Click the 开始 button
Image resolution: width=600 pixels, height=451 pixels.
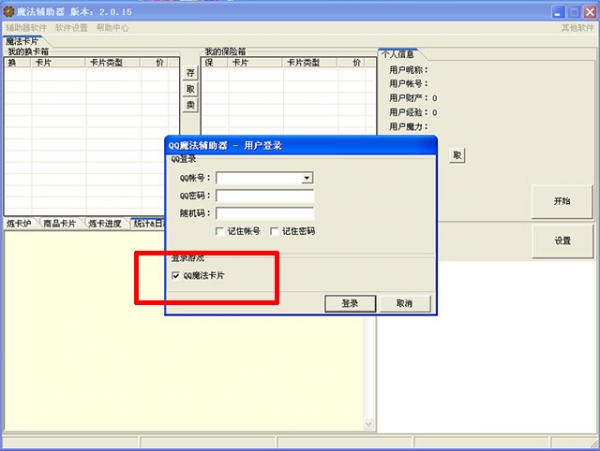click(x=562, y=201)
